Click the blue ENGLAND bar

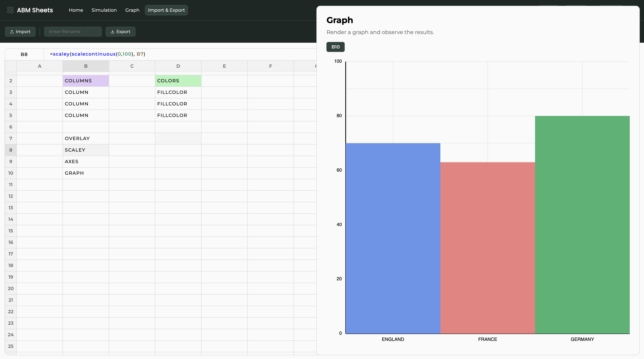[393, 238]
